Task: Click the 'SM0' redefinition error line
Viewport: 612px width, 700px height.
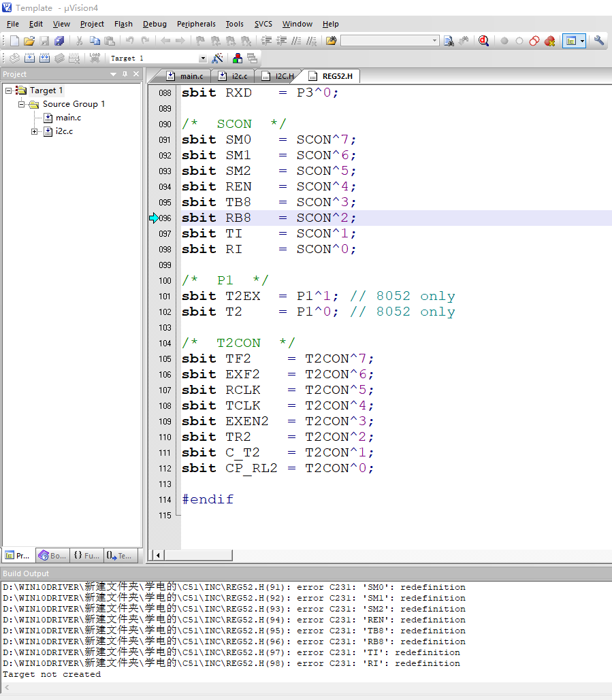Action: [234, 587]
